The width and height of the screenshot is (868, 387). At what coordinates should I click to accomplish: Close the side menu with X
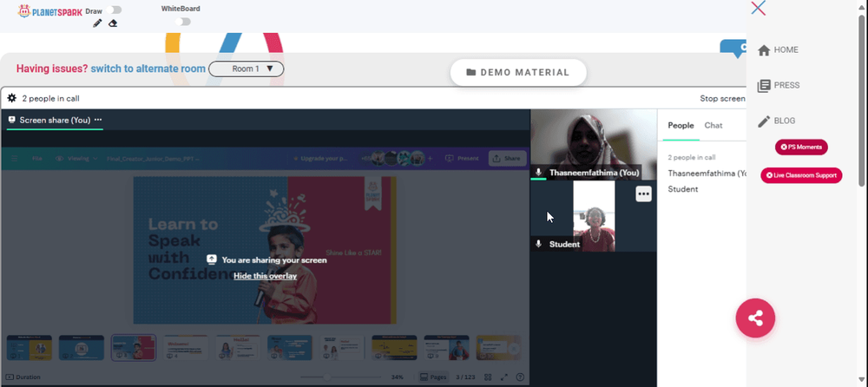click(759, 8)
